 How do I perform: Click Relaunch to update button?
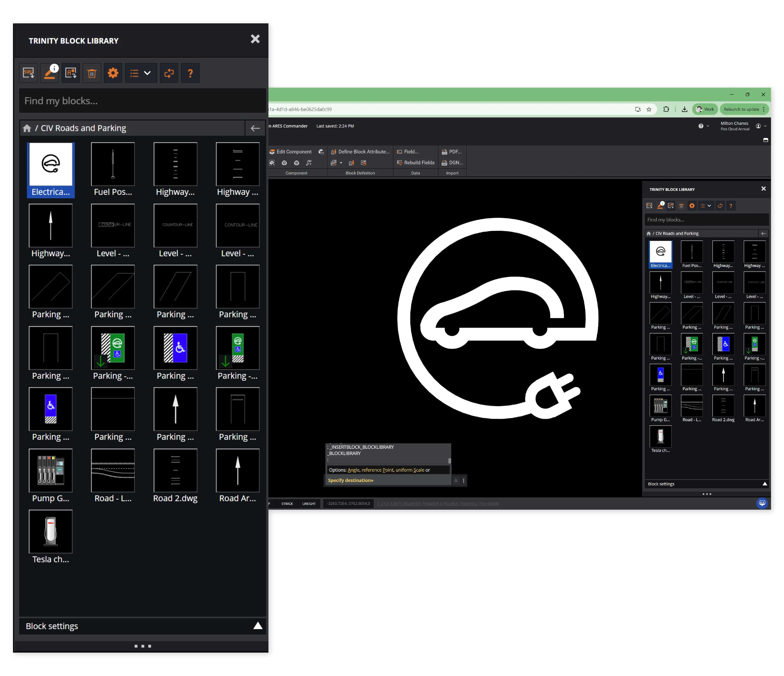[742, 109]
